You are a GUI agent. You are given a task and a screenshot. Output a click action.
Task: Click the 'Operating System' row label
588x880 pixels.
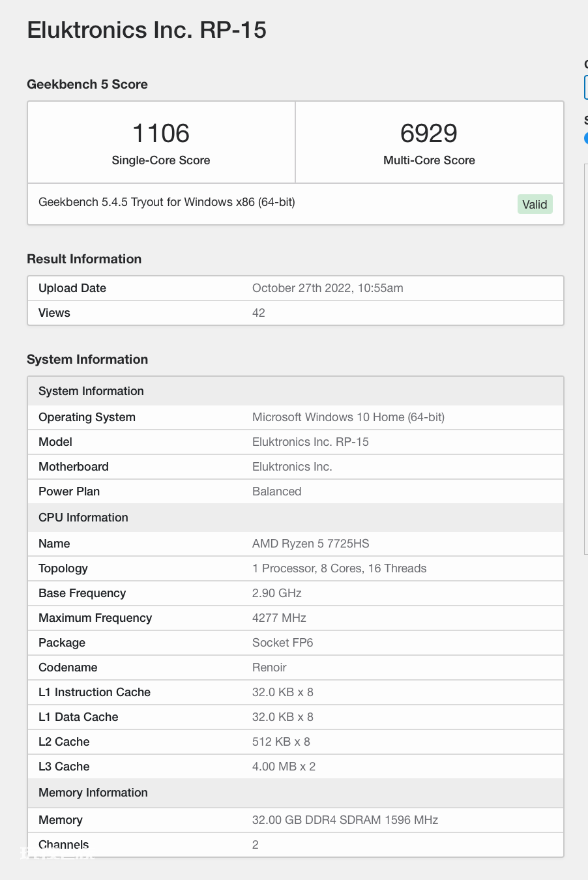tap(87, 417)
